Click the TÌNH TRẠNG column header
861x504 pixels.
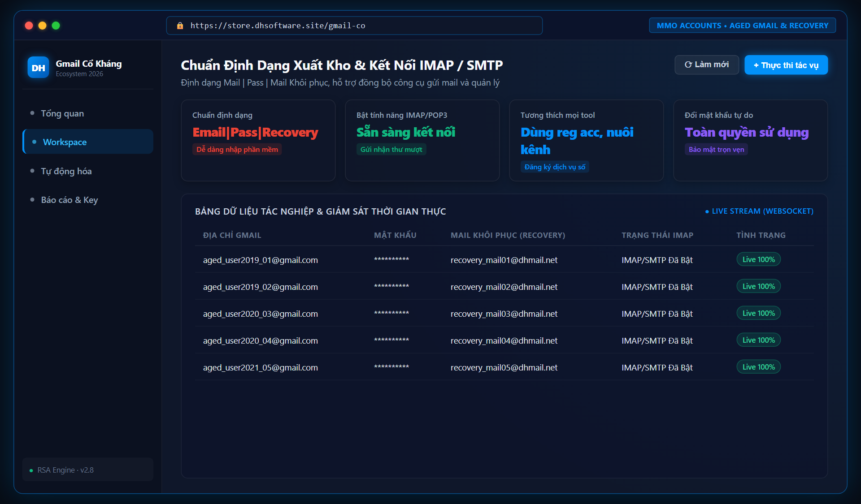pyautogui.click(x=761, y=235)
